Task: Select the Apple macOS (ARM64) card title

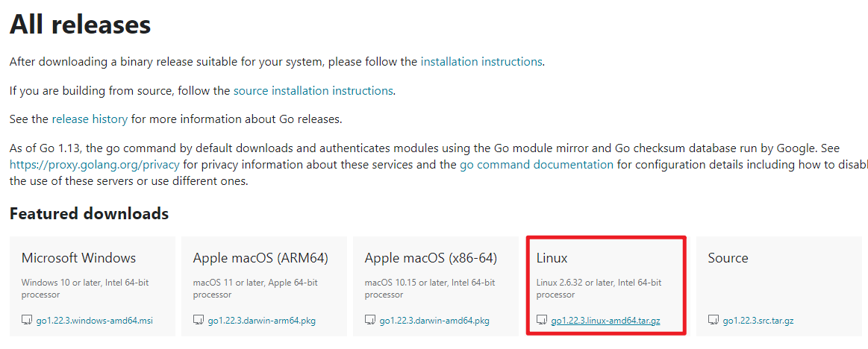Action: [x=260, y=258]
